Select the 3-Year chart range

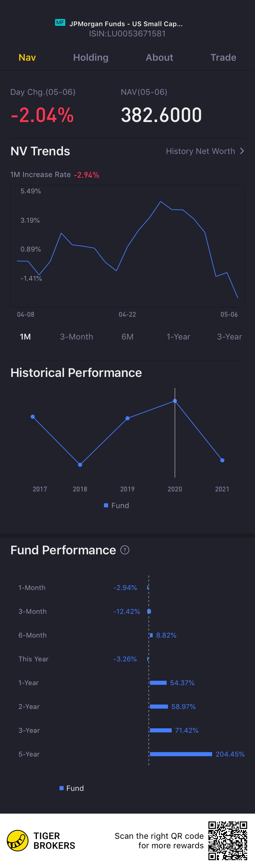(230, 337)
